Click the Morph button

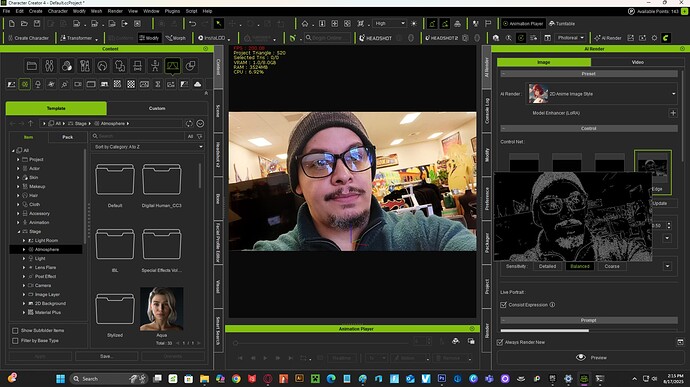click(x=176, y=38)
